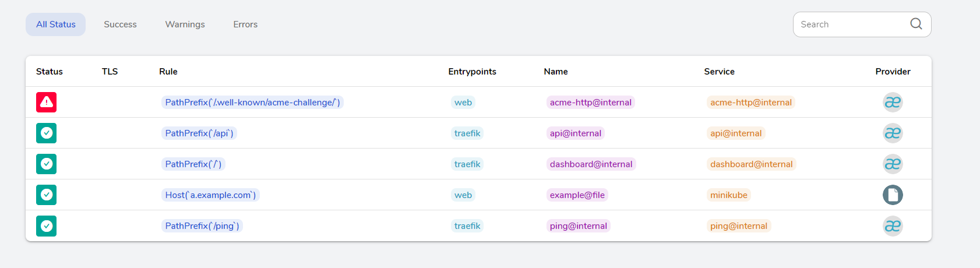Open the minikube service tag
The image size is (980, 268).
[x=728, y=195]
